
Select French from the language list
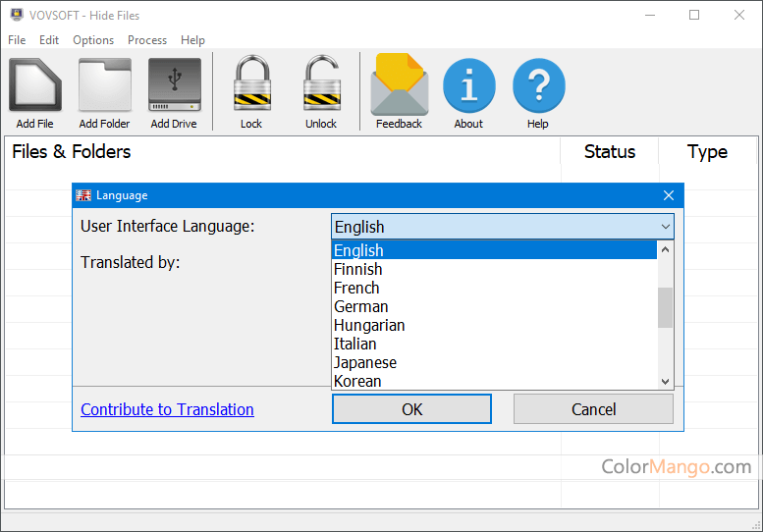click(x=356, y=288)
